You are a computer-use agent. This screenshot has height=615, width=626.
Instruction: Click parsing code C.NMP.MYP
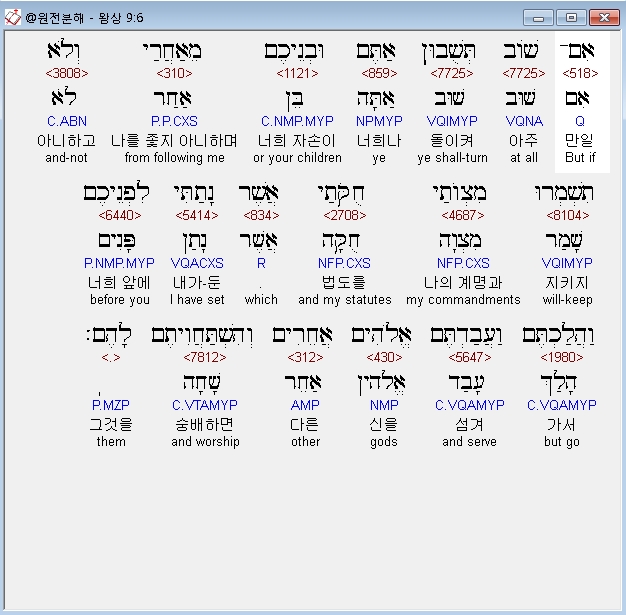(297, 121)
